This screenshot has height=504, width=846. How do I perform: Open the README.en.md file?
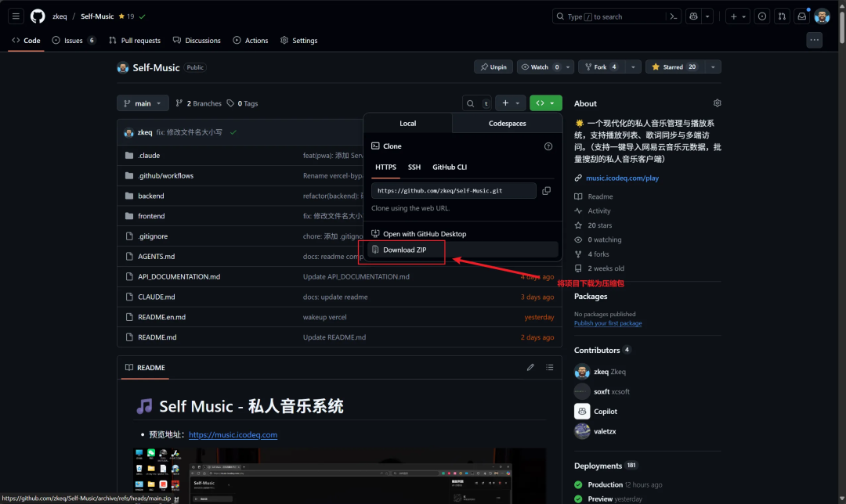[162, 317]
